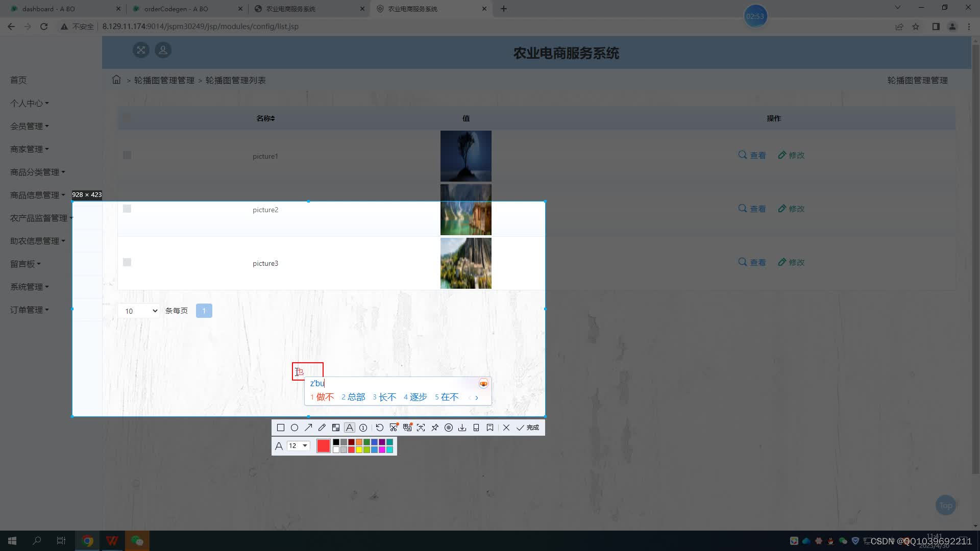Image resolution: width=980 pixels, height=551 pixels.
Task: Pin the screenshot to screen
Action: coord(435,428)
